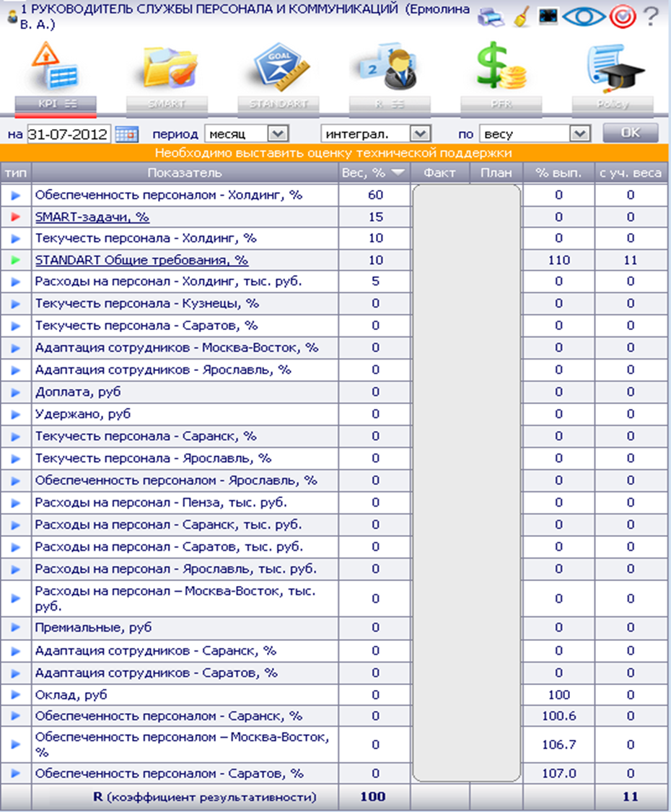Open the 'по весу' dropdown
This screenshot has height=812, width=671.
535,135
